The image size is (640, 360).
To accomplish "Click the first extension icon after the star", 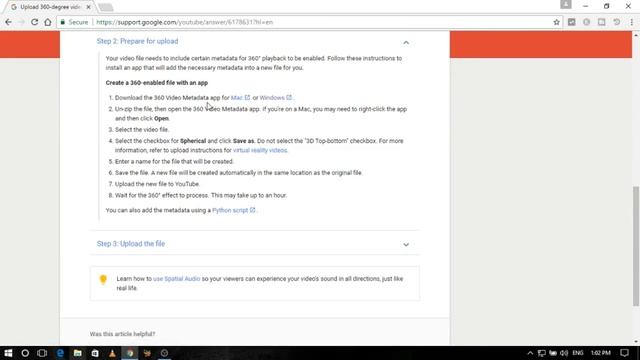I will (571, 22).
